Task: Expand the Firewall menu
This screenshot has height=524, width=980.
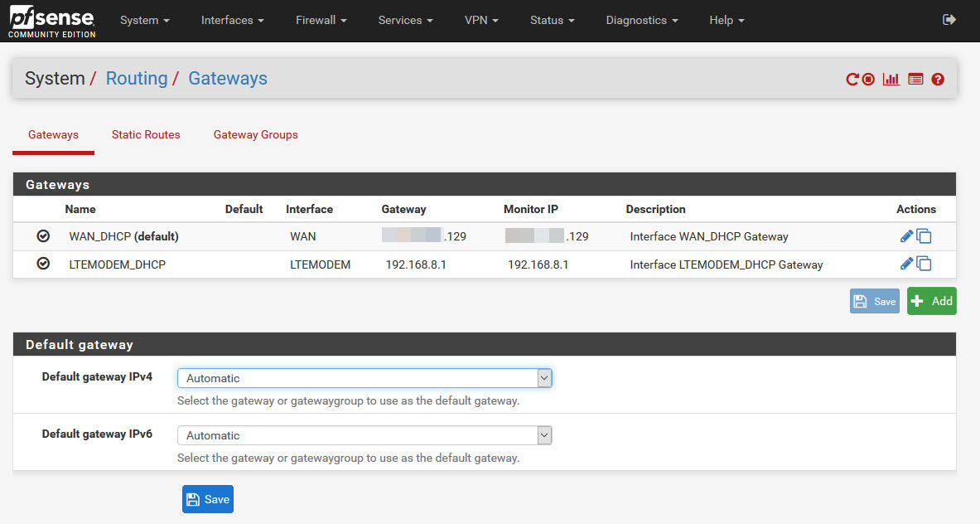Action: pos(321,20)
